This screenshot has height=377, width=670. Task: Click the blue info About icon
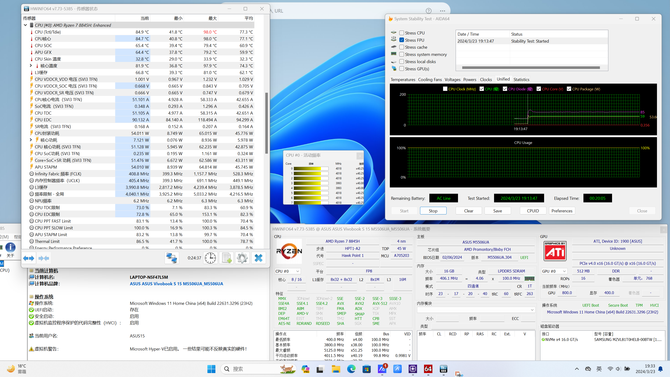pos(11,247)
